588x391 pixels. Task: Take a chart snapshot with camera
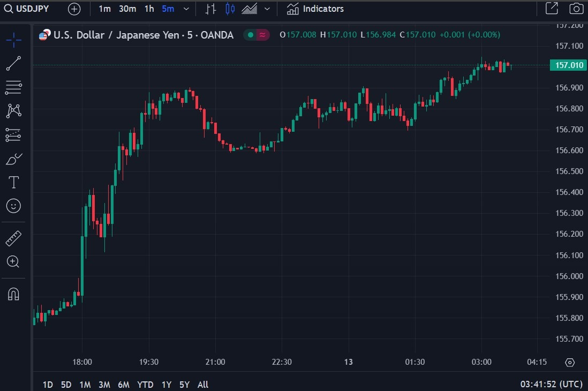[x=576, y=9]
